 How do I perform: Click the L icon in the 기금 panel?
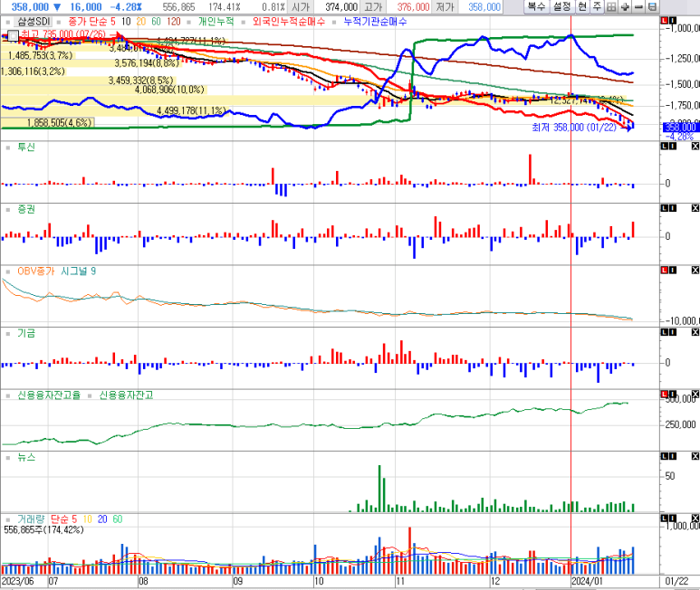click(x=665, y=332)
